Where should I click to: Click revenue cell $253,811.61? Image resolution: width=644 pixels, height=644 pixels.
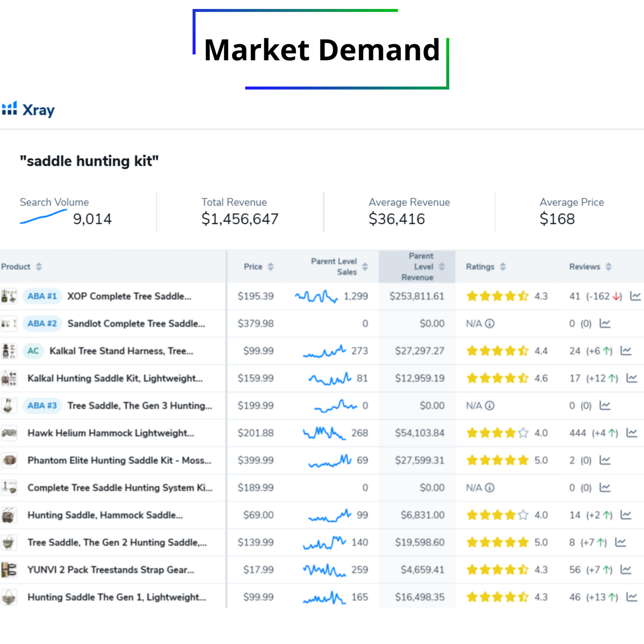click(417, 296)
